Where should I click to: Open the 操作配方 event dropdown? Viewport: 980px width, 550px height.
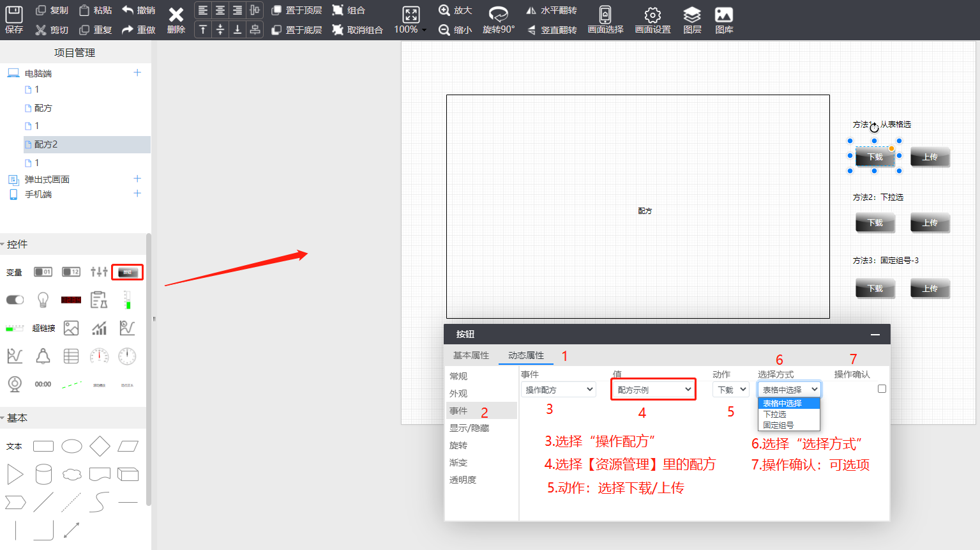[x=558, y=390]
